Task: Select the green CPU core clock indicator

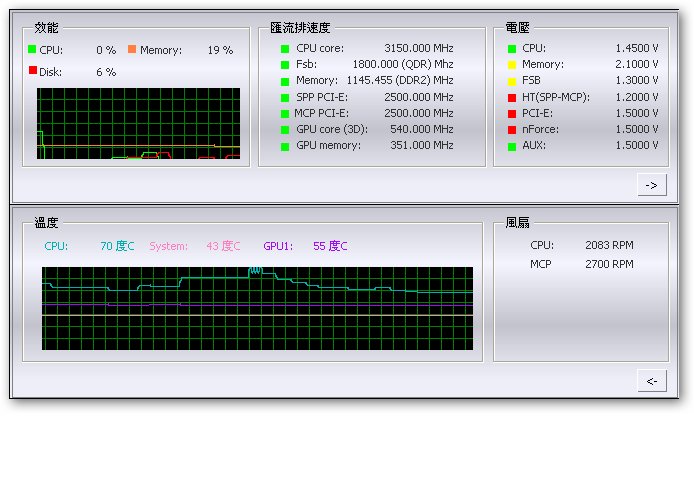Action: tap(285, 48)
